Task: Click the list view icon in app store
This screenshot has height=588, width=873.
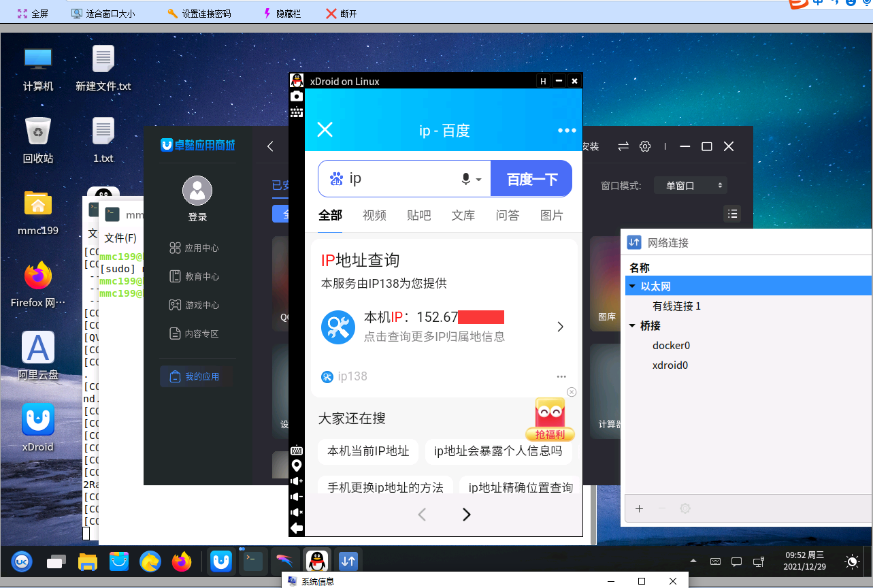Action: coord(732,214)
